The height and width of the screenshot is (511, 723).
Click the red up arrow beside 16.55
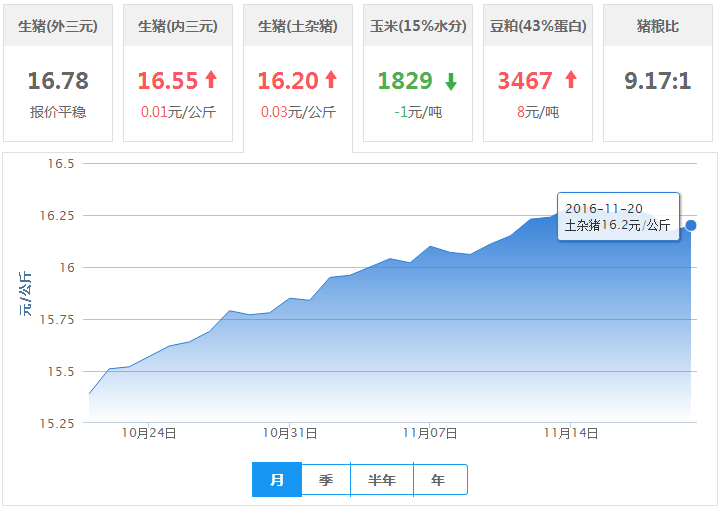(210, 80)
